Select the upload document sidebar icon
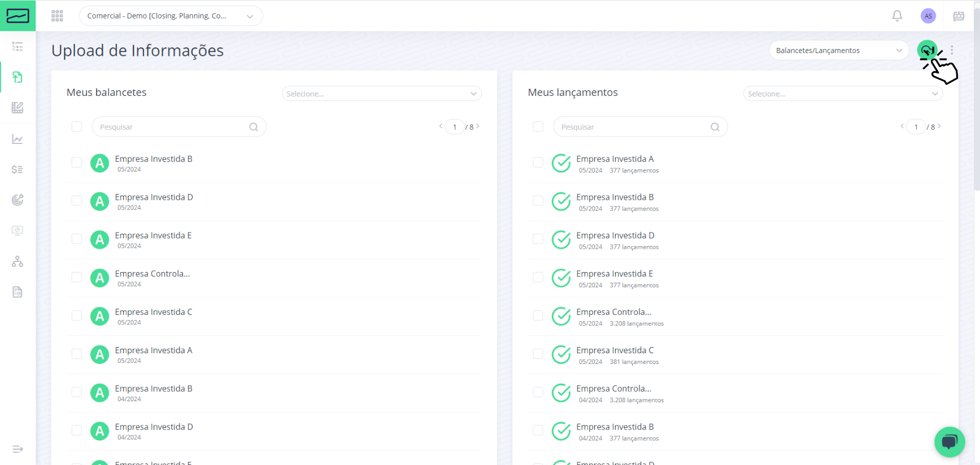 pyautogui.click(x=18, y=77)
